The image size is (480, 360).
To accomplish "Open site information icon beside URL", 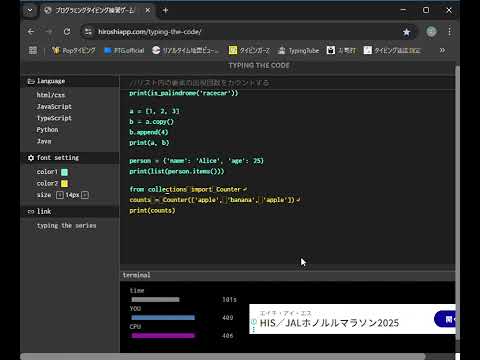I will pos(88,32).
